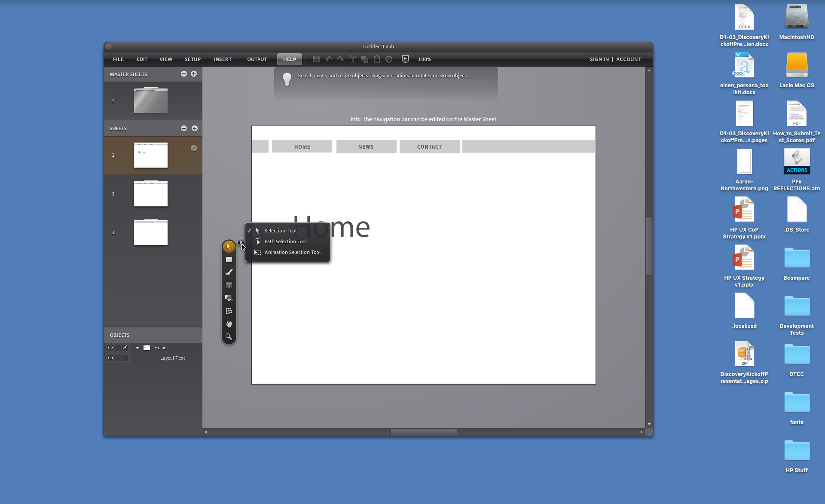Select the Zoom magnifier tool

click(x=229, y=337)
